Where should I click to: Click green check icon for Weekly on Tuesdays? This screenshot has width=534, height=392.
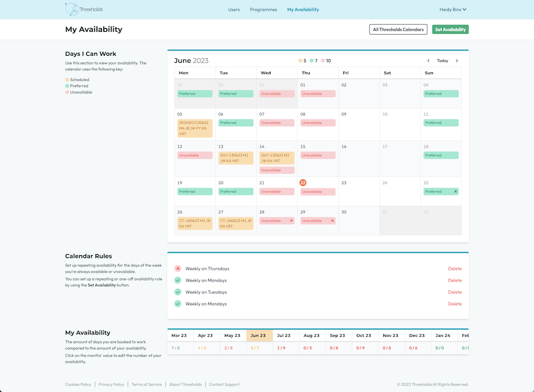click(x=178, y=292)
